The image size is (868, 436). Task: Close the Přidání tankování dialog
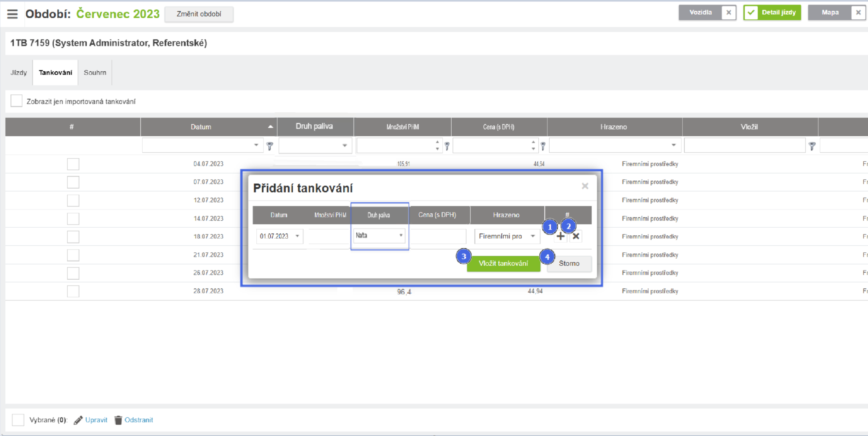coord(585,186)
